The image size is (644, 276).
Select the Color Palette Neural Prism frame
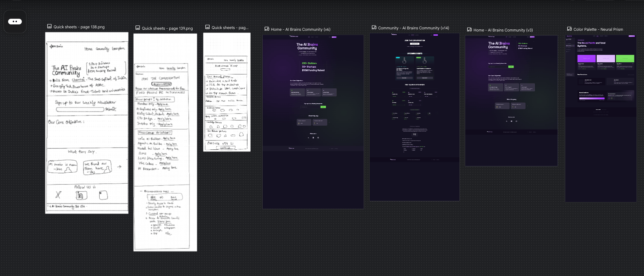(601, 118)
